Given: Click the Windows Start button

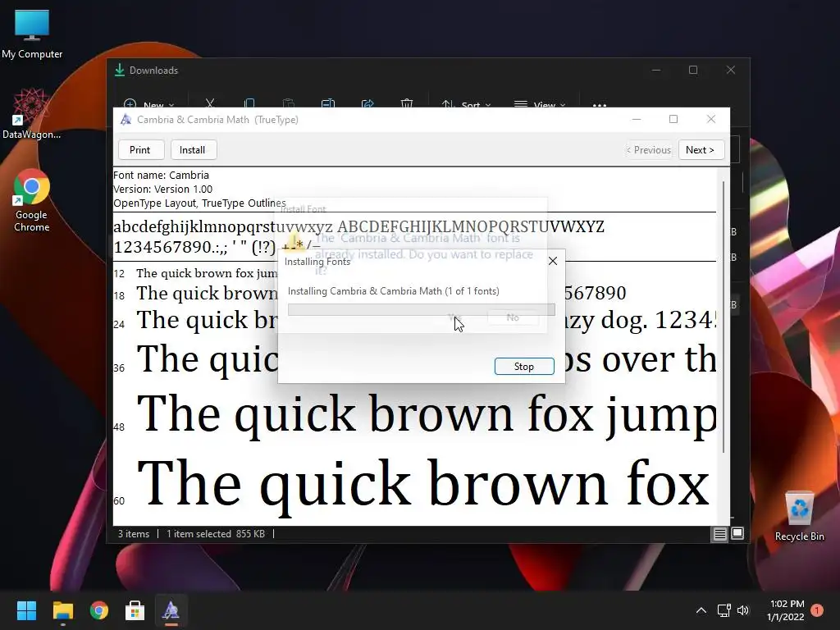Looking at the screenshot, I should [x=26, y=610].
